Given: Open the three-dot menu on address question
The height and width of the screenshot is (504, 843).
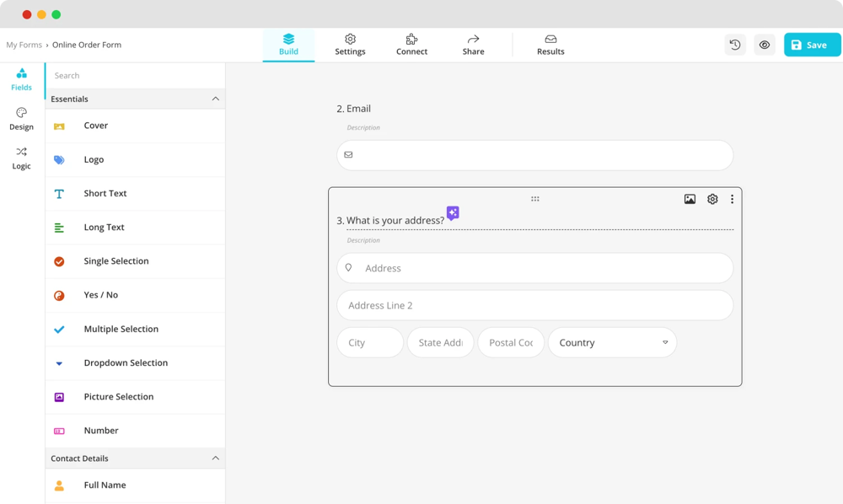Looking at the screenshot, I should point(732,199).
